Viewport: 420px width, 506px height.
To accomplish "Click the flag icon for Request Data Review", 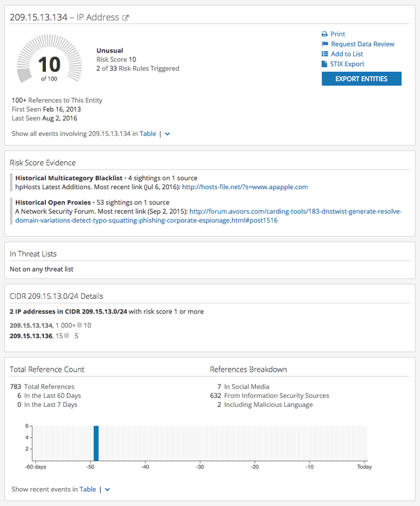I will [325, 44].
